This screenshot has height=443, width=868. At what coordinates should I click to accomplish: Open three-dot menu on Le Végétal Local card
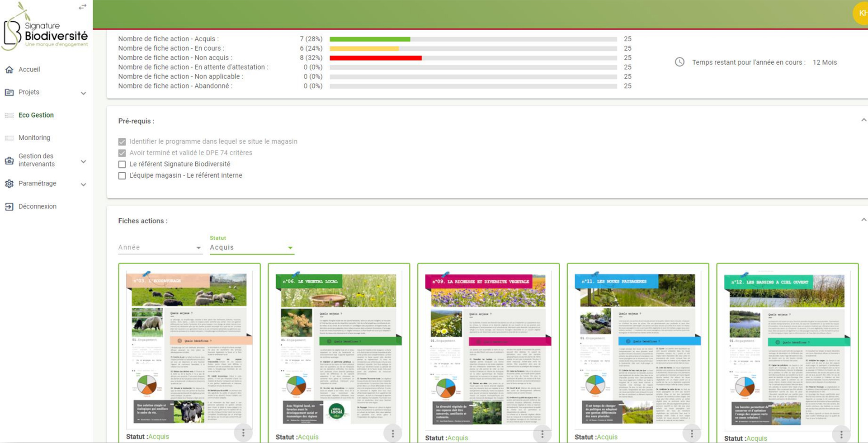tap(392, 434)
